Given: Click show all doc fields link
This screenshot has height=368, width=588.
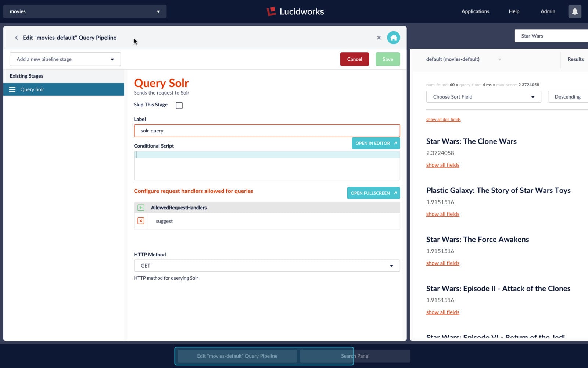Looking at the screenshot, I should coord(443,120).
